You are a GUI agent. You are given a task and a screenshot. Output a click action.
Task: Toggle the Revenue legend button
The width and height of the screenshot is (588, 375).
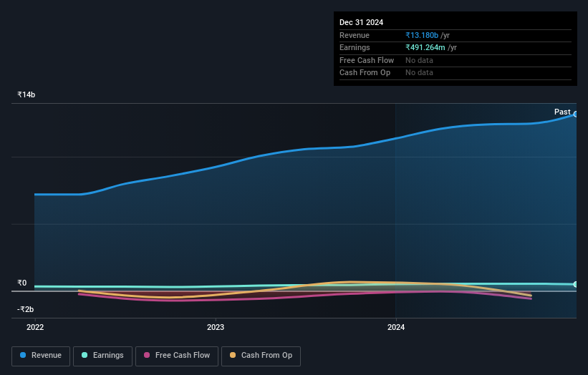coord(41,356)
